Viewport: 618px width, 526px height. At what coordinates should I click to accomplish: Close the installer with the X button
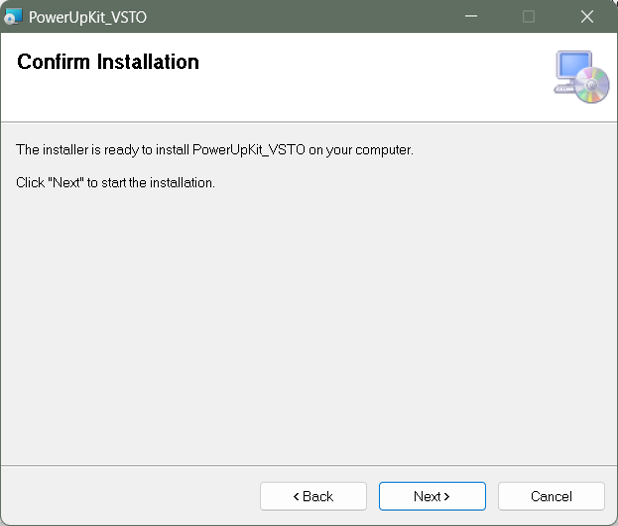point(587,17)
